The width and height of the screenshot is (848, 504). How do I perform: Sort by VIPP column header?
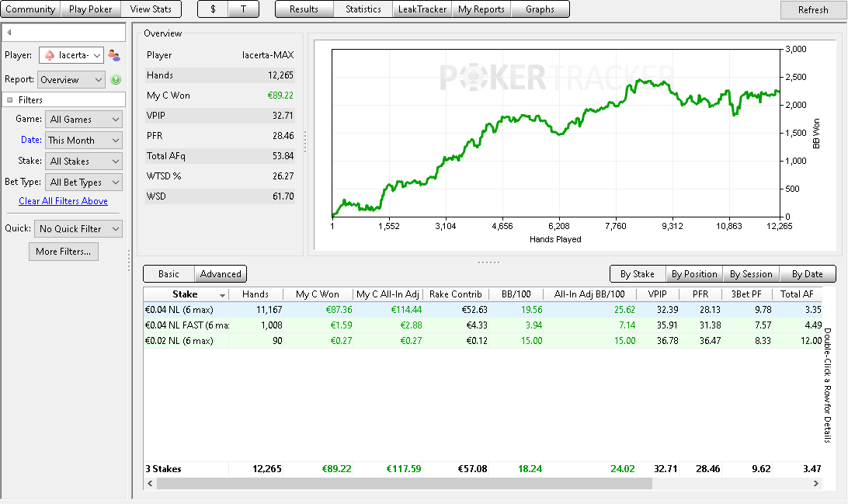pyautogui.click(x=657, y=294)
